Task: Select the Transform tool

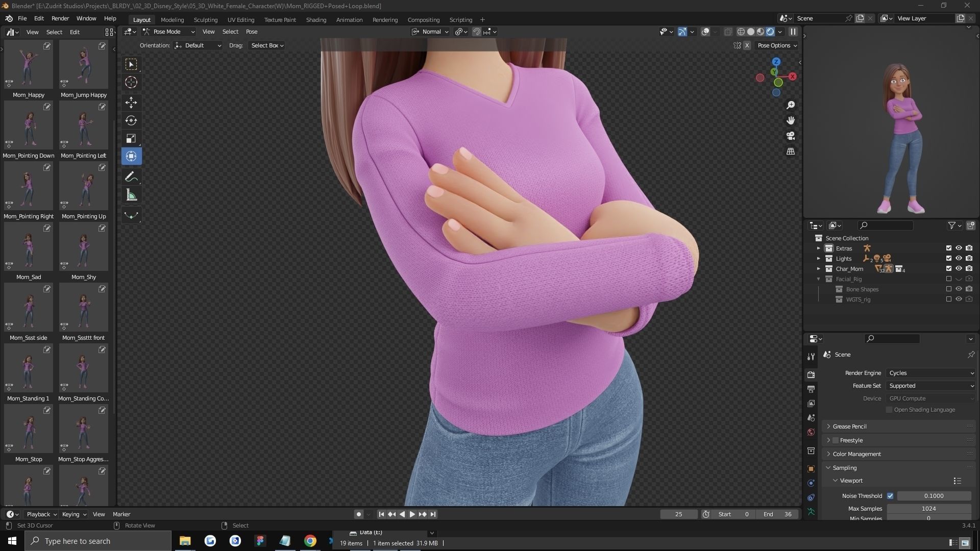Action: click(x=131, y=156)
